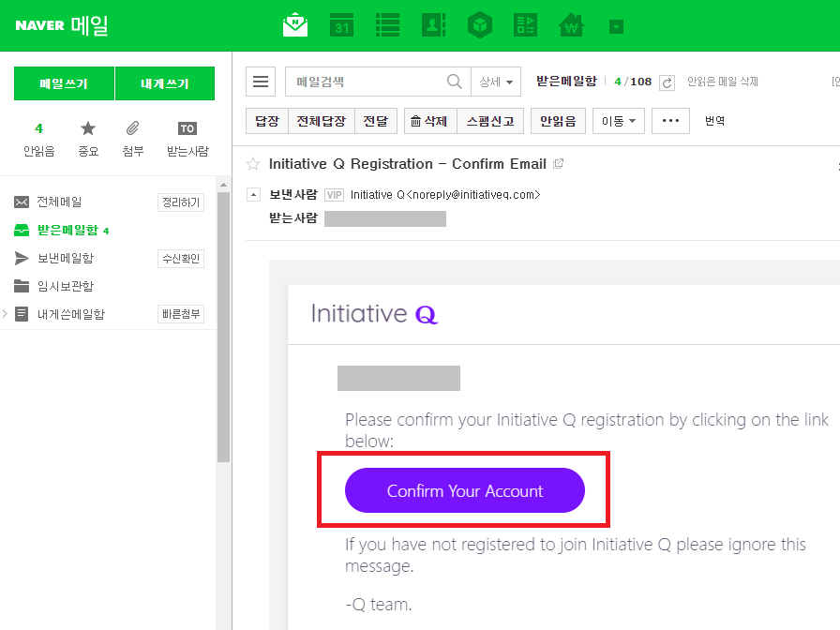Click the 답장 reply button
Image resolution: width=840 pixels, height=630 pixels.
(x=267, y=121)
